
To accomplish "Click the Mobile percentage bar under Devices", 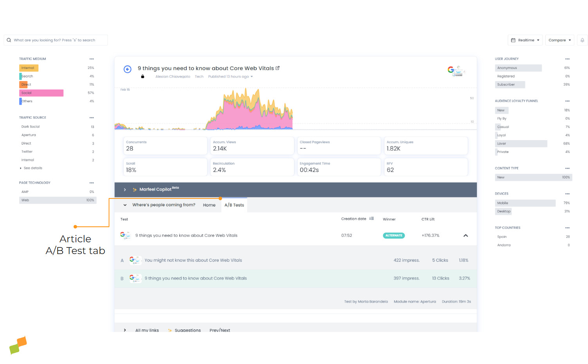I will [x=525, y=203].
